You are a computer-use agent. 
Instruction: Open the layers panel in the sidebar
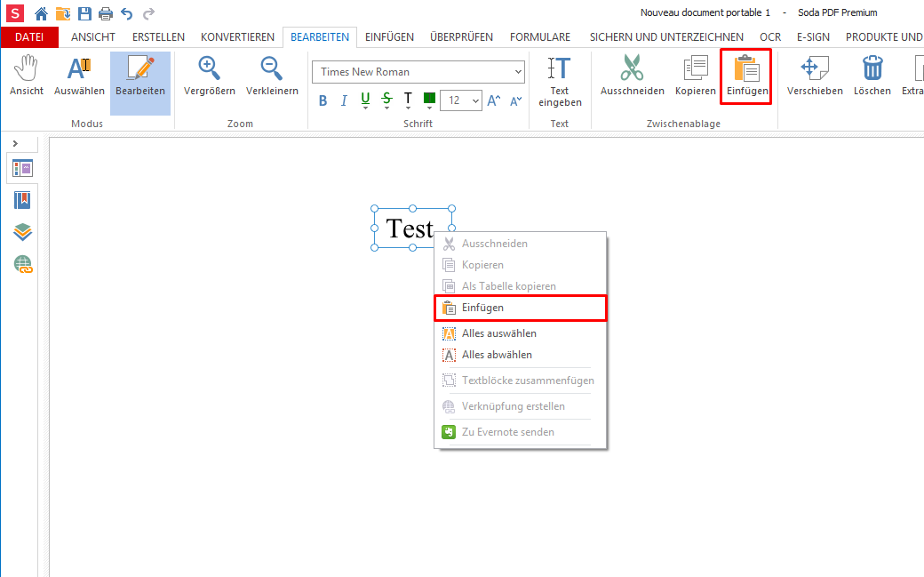tap(22, 232)
